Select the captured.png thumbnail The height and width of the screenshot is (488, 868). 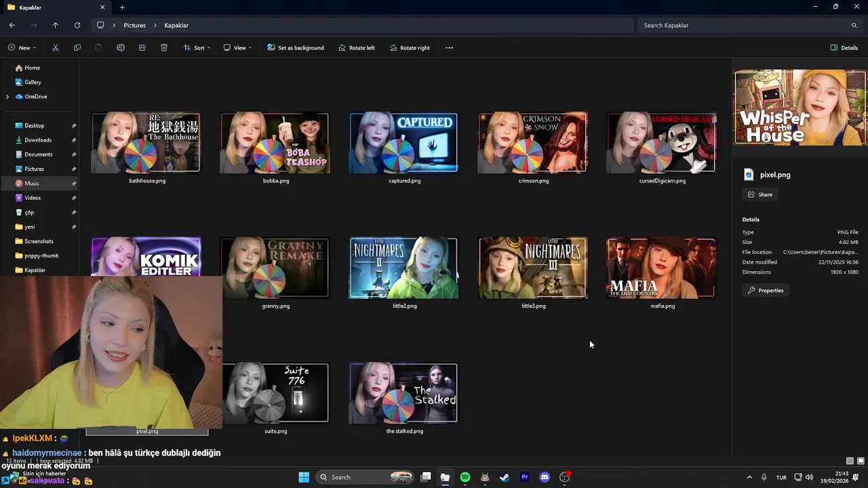(403, 143)
